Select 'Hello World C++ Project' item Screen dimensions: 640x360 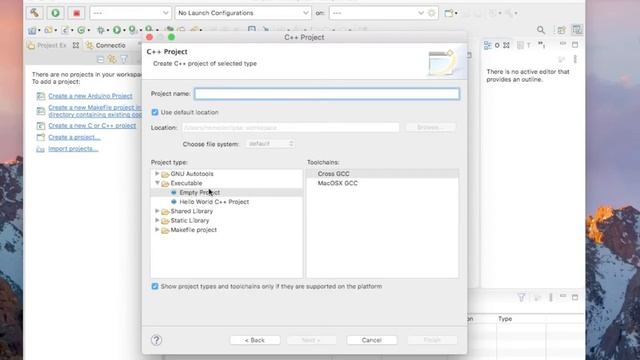pyautogui.click(x=214, y=202)
